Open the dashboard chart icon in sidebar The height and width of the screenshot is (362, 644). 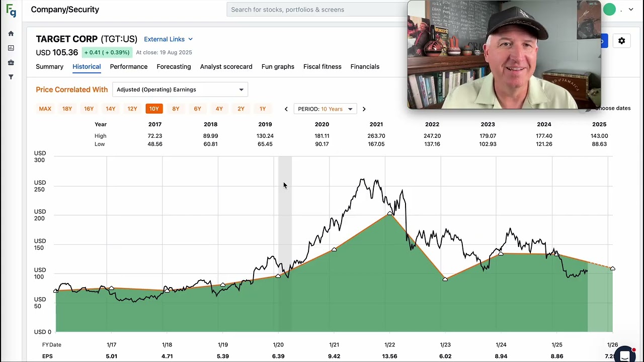click(x=11, y=48)
